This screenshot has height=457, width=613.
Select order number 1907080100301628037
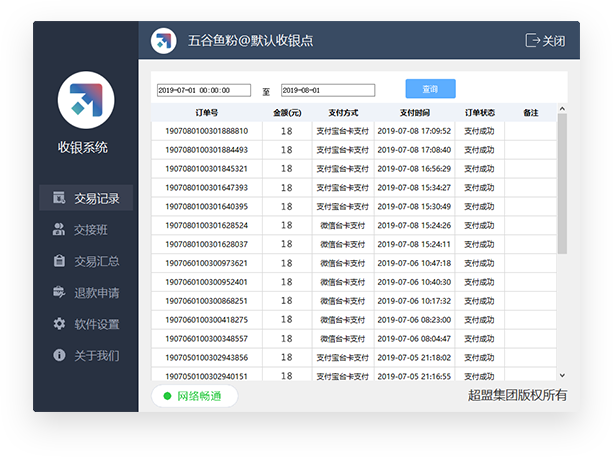(x=206, y=244)
